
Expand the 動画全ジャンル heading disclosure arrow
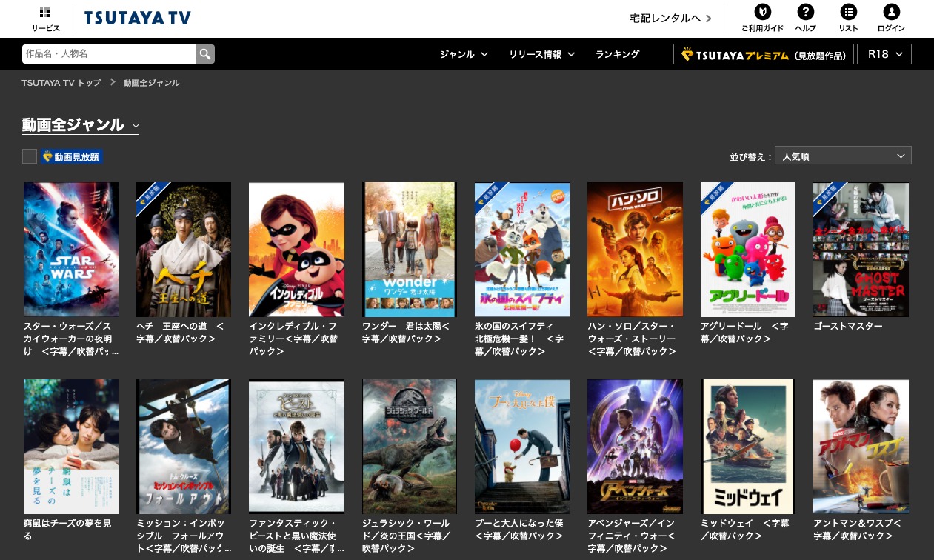[x=136, y=126]
